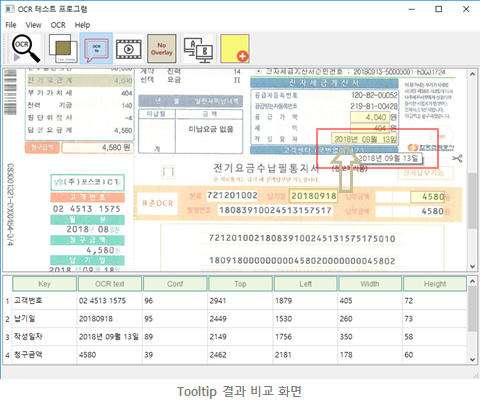The height and width of the screenshot is (406, 481).
Task: Select the No Overlay button
Action: (x=162, y=49)
